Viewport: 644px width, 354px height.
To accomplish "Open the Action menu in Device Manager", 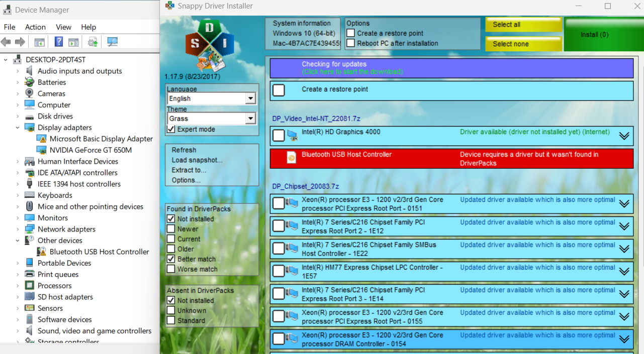I will [x=35, y=27].
